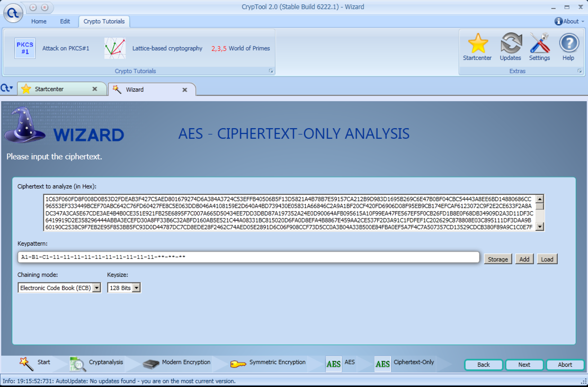Click the AutoUpdate info status message

pyautogui.click(x=119, y=381)
